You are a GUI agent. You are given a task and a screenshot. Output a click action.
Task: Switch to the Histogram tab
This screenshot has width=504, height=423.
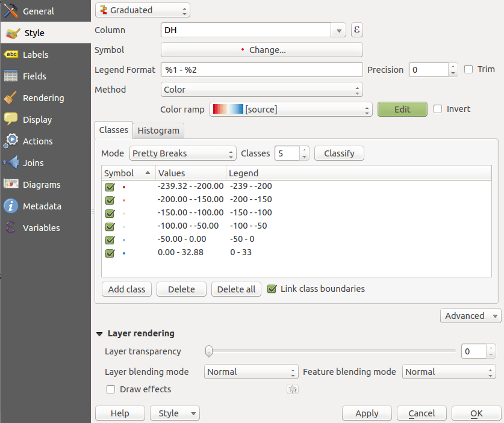click(x=158, y=131)
